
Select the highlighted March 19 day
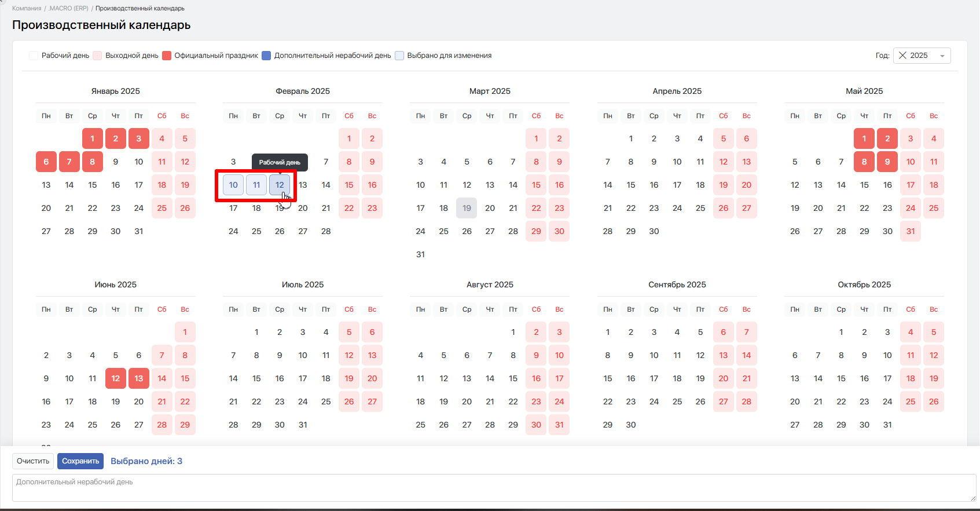tap(467, 208)
